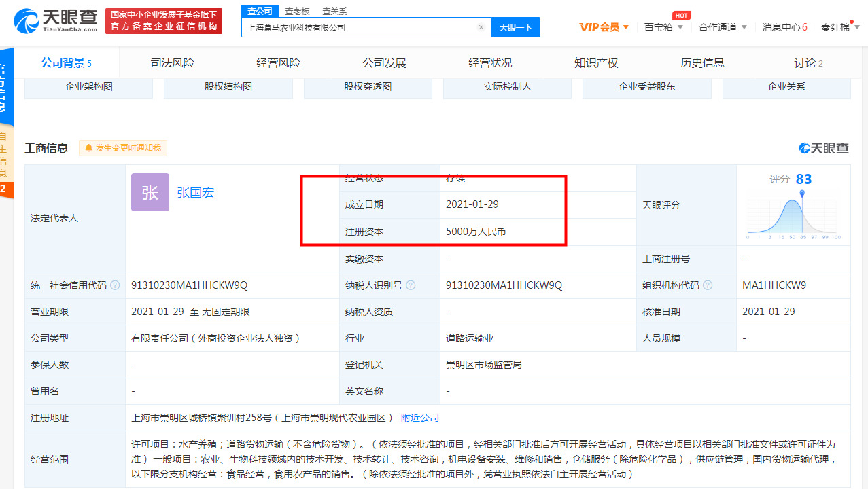Click the score value 83
Image resolution: width=868 pixels, height=489 pixels.
tap(803, 179)
